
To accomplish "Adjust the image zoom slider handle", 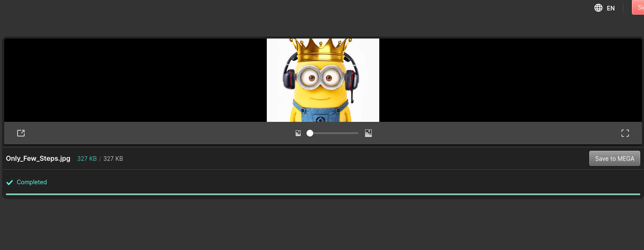I will coord(310,133).
